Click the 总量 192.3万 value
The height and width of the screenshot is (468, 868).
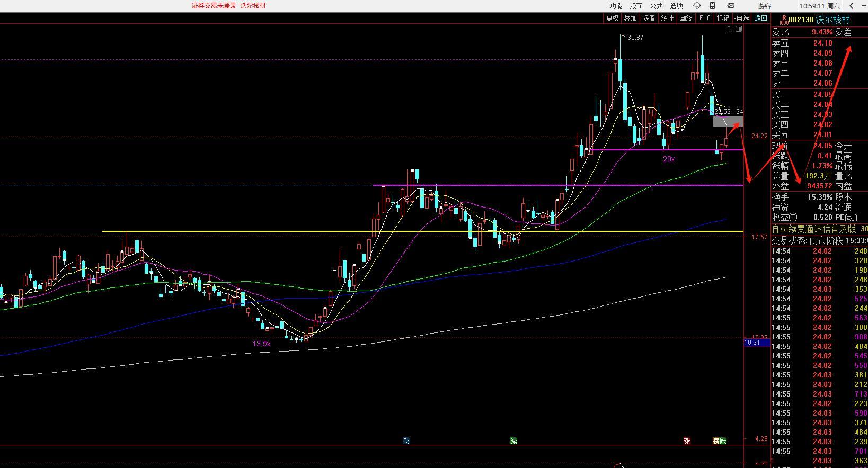819,176
